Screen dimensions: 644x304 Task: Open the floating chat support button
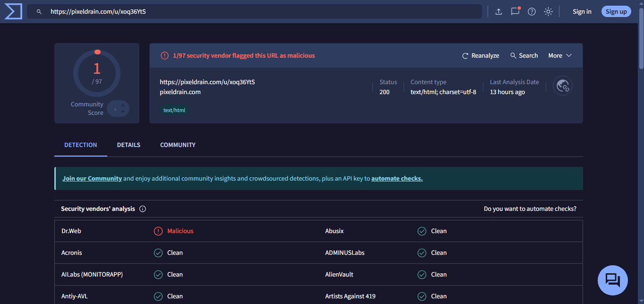pyautogui.click(x=613, y=280)
